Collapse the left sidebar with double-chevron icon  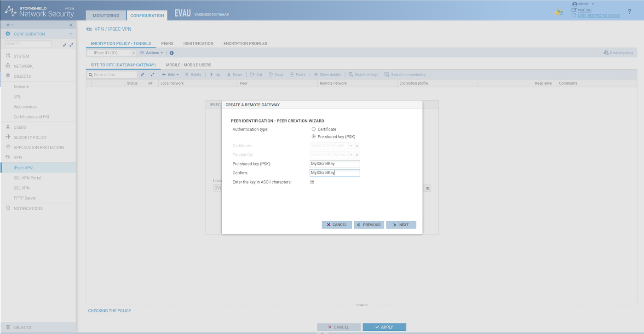[71, 25]
